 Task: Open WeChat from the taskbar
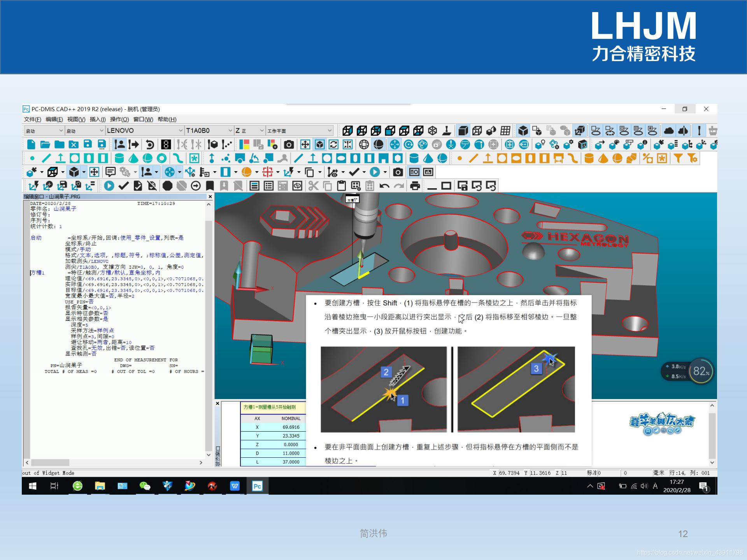tap(145, 486)
